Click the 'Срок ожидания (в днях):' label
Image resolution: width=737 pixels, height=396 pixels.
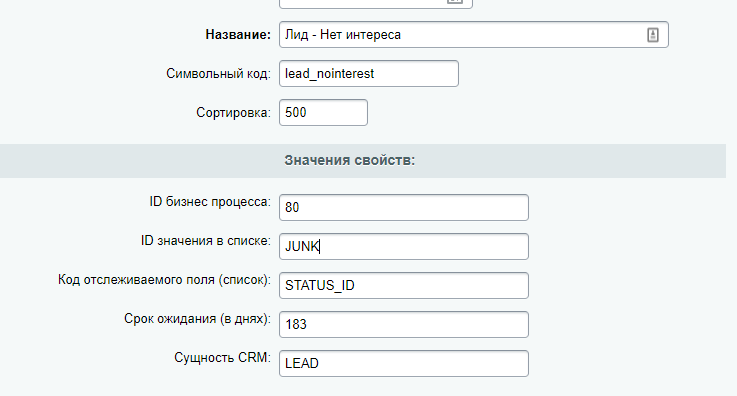pyautogui.click(x=197, y=319)
